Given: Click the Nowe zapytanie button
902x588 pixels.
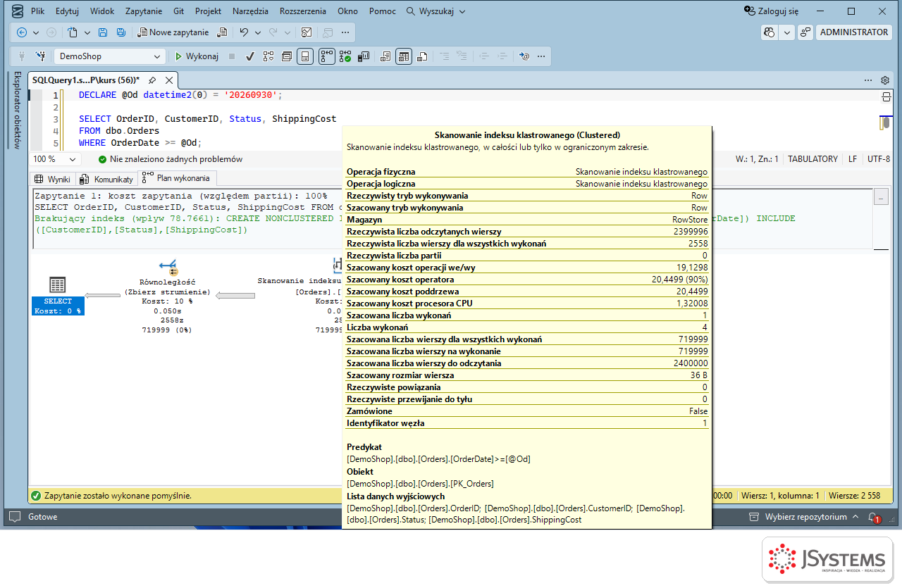Looking at the screenshot, I should coord(173,32).
